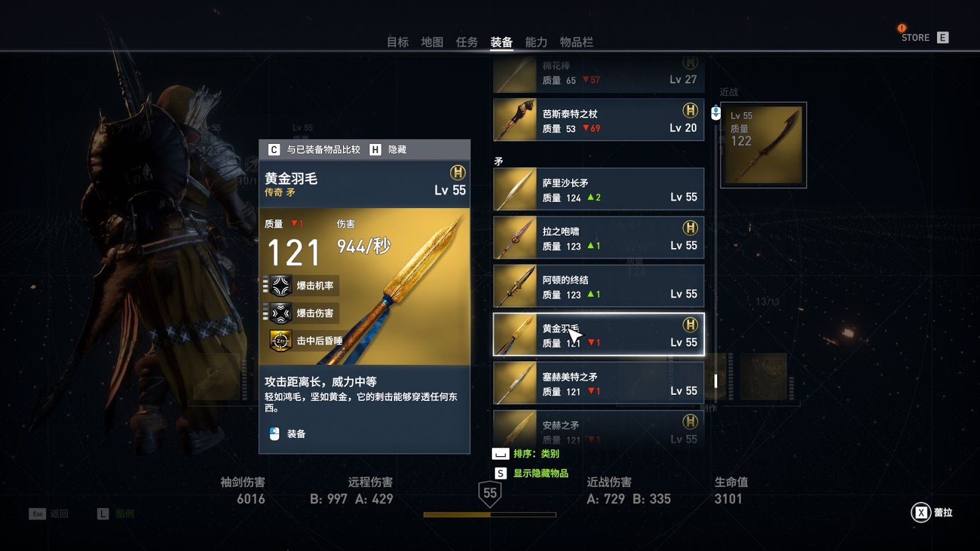Switch to the 物品栏 tab
Viewport: 980px width, 551px height.
(576, 42)
